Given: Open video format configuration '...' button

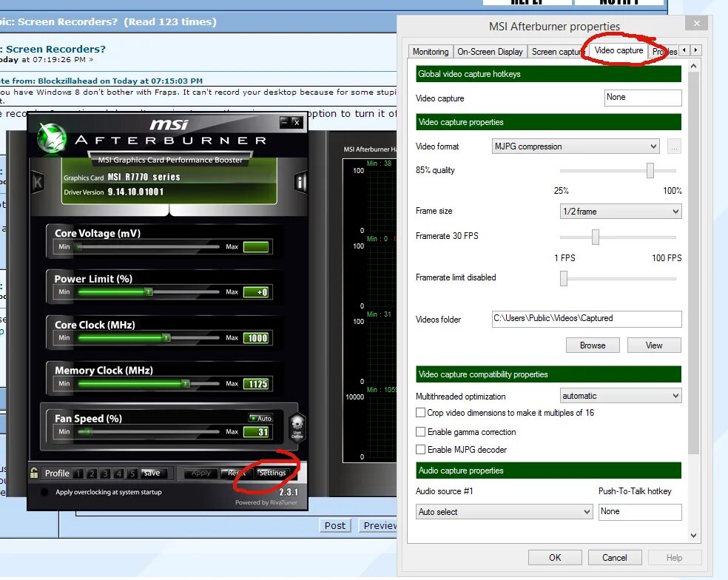Looking at the screenshot, I should click(x=674, y=146).
